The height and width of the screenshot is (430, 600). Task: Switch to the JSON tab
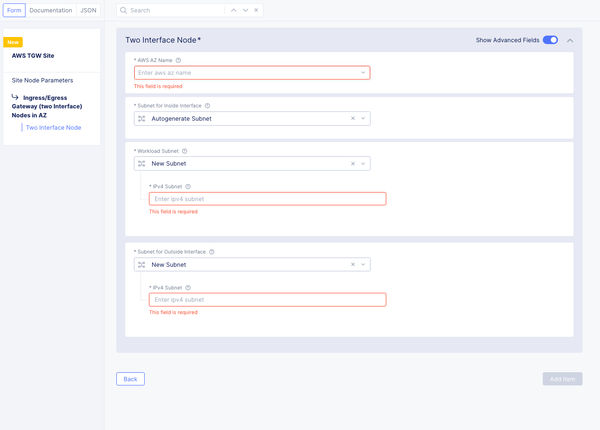click(x=88, y=10)
